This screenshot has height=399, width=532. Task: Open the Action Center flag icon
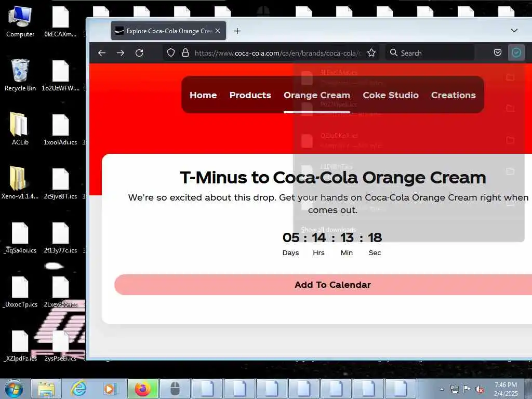pos(467,389)
